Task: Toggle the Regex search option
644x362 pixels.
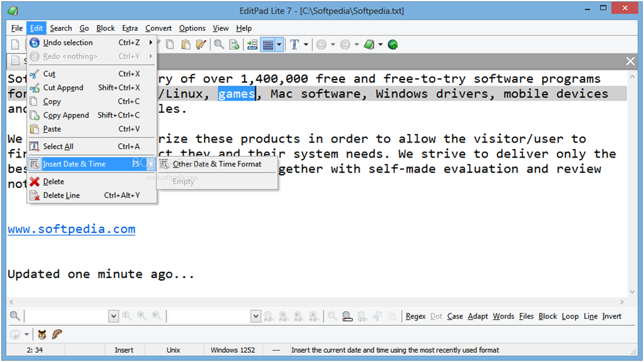Action: (416, 316)
